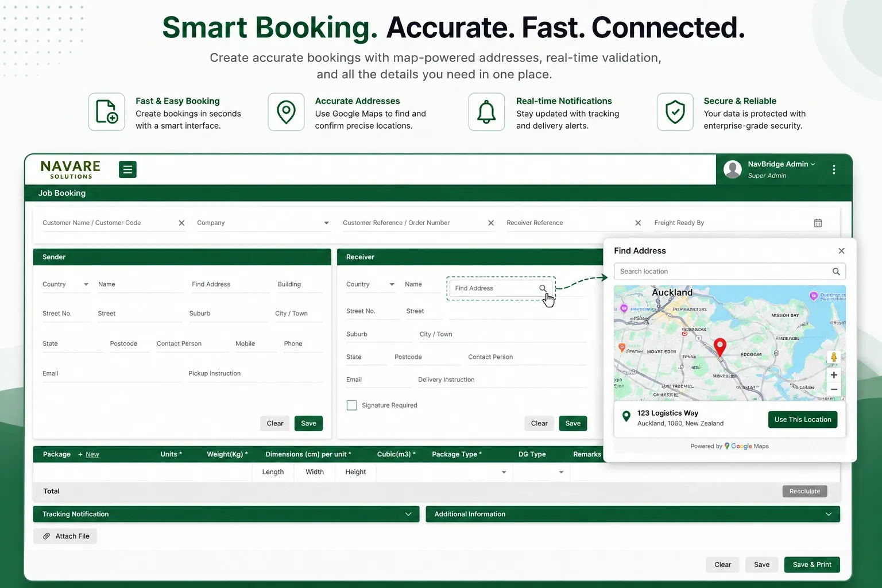Click the Package header label
This screenshot has width=882, height=588.
click(x=57, y=454)
